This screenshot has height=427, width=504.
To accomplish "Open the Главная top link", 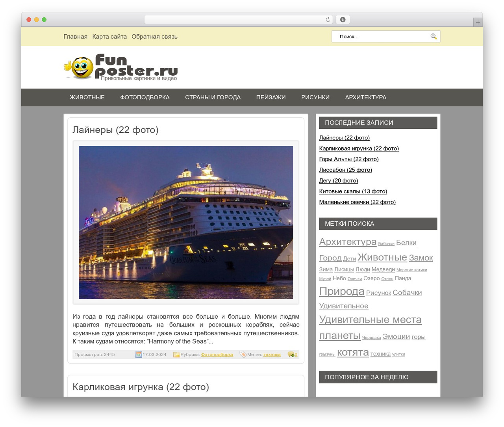I will (x=76, y=37).
